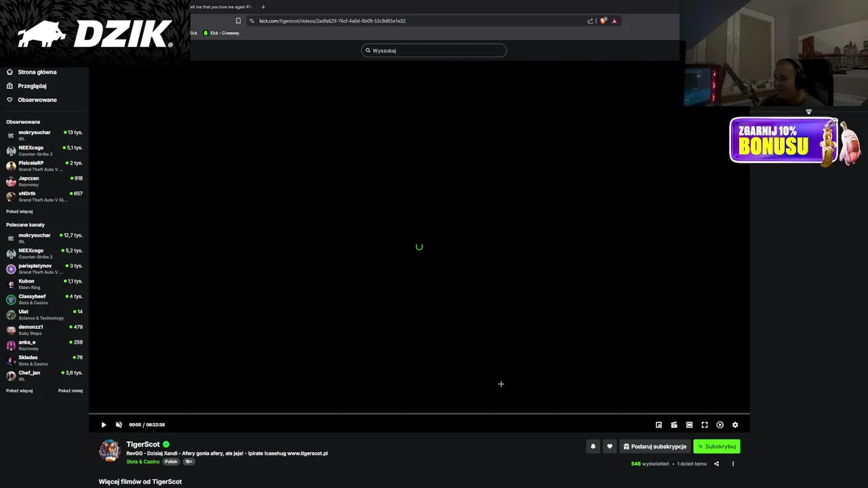Image resolution: width=868 pixels, height=488 pixels.
Task: Open NEEXcsgo channel with 5,1 tys. viewers
Action: (x=44, y=150)
